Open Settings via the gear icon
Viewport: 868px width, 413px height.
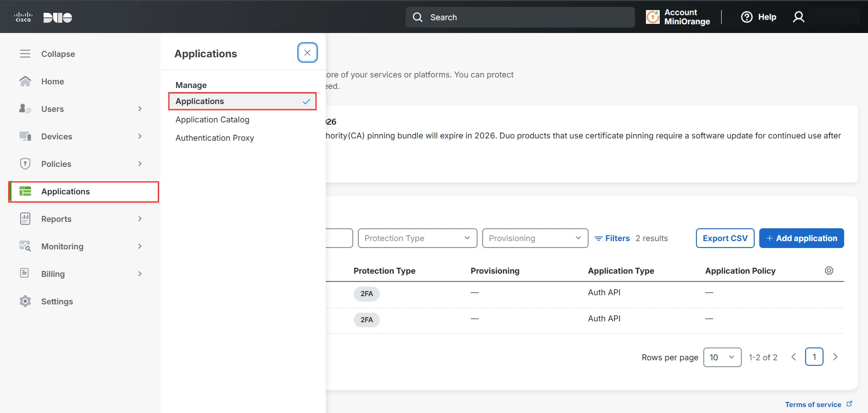point(25,301)
